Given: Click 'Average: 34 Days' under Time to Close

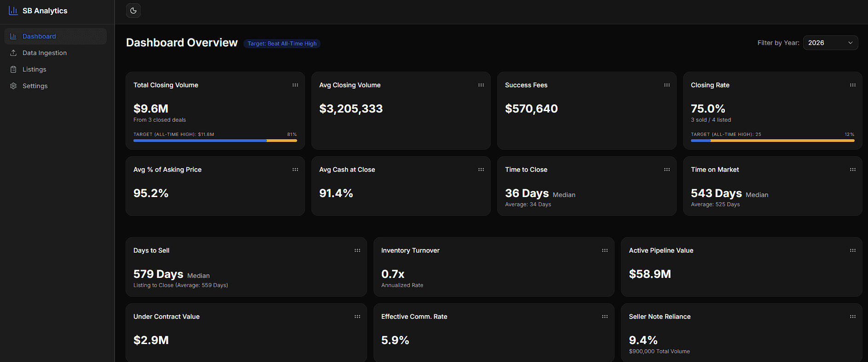Looking at the screenshot, I should coord(528,204).
